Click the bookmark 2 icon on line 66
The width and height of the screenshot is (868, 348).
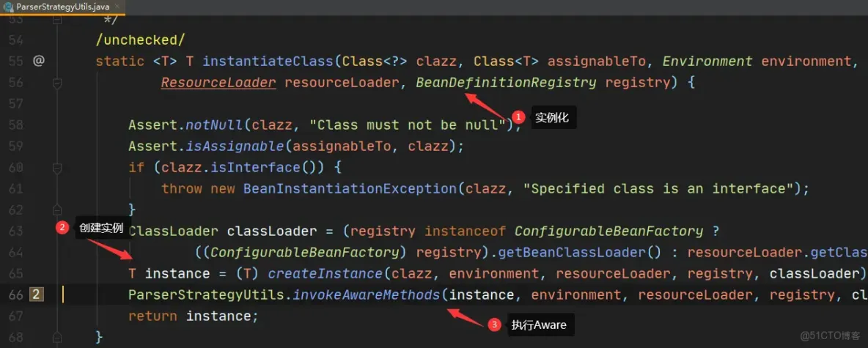[x=36, y=295]
